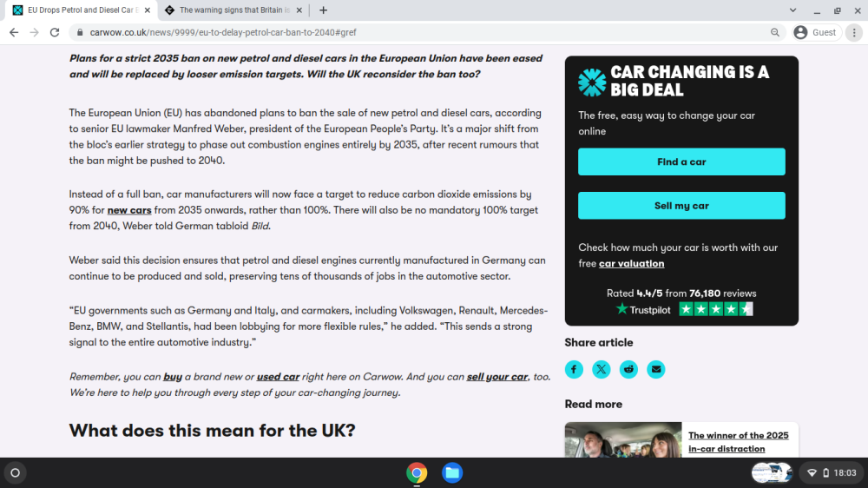The width and height of the screenshot is (868, 488).
Task: Click the Read more article thumbnail image
Action: (622, 440)
